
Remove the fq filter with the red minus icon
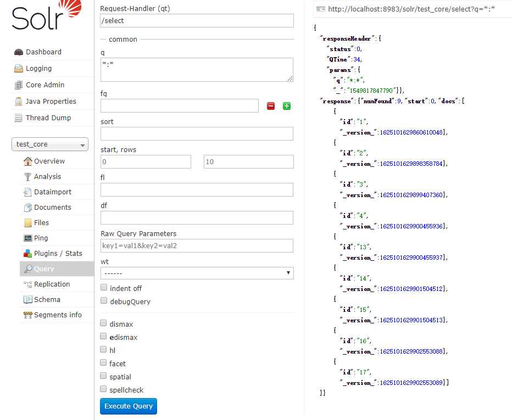[271, 106]
